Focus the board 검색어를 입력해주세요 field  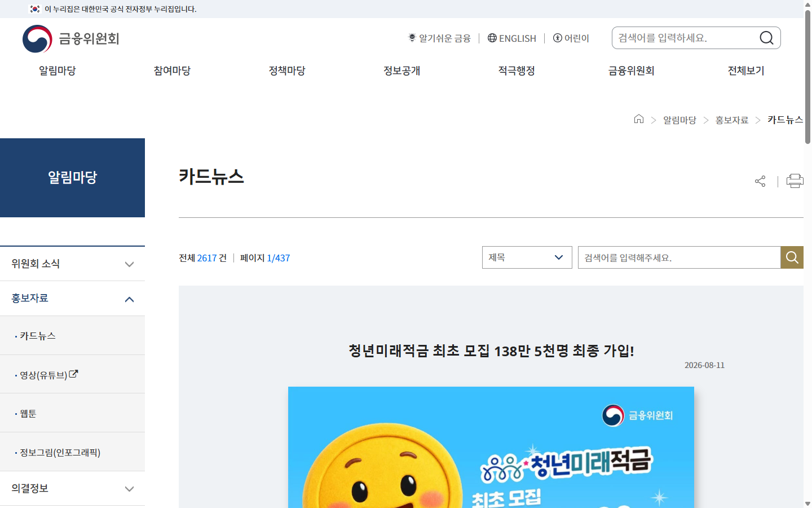coord(679,257)
